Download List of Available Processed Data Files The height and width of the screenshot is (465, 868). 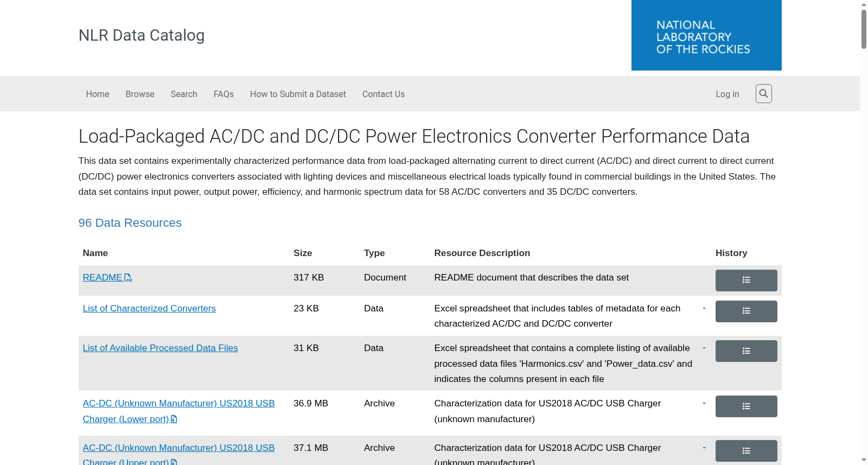click(x=160, y=348)
